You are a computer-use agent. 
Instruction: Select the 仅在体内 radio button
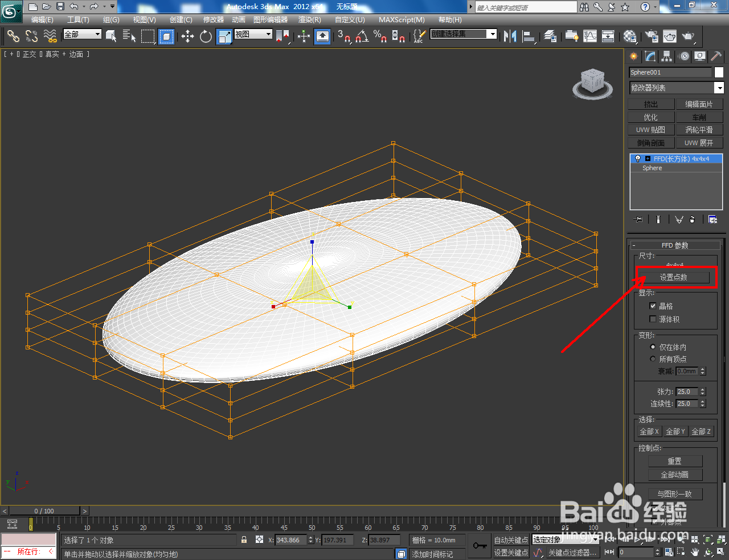[653, 347]
